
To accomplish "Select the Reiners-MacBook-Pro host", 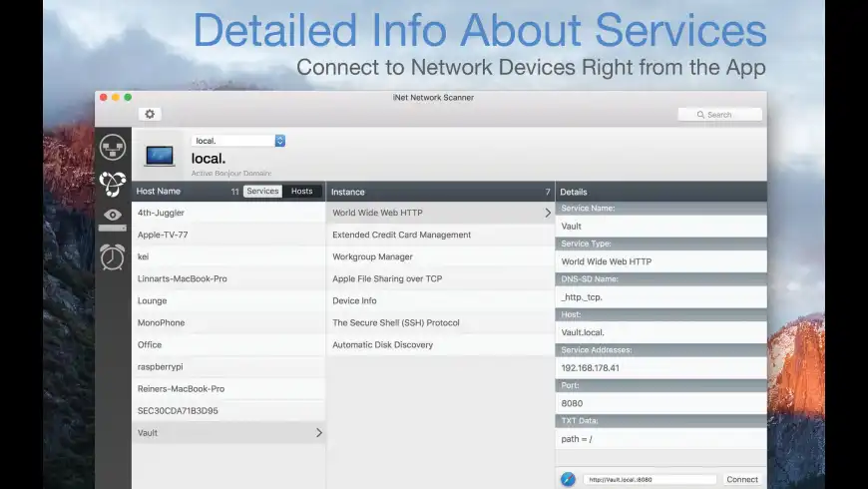I will (x=228, y=389).
